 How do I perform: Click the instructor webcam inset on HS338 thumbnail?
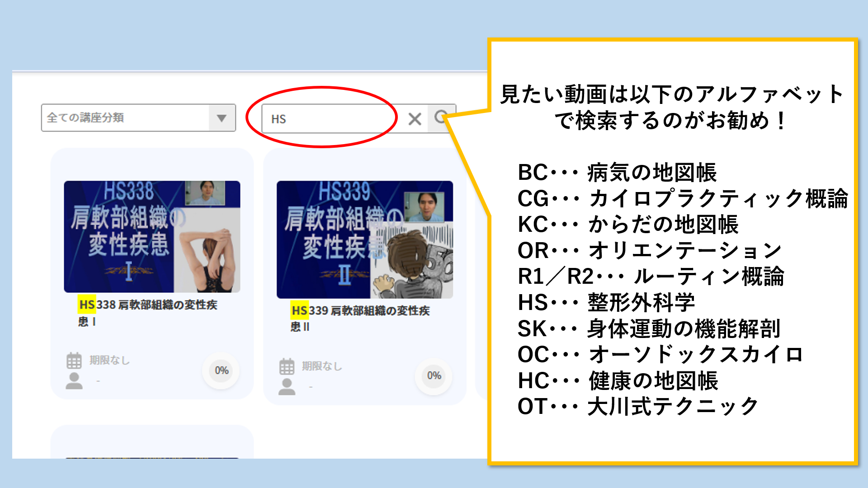[206, 193]
